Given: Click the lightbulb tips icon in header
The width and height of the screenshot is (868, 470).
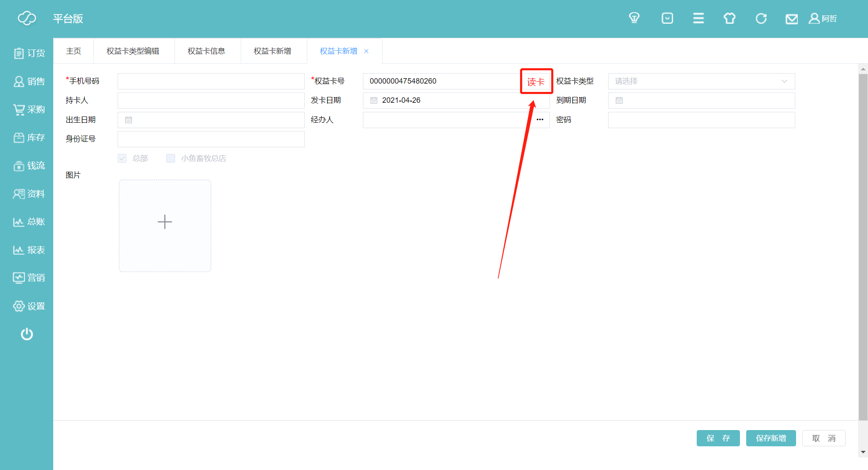Looking at the screenshot, I should pyautogui.click(x=634, y=18).
